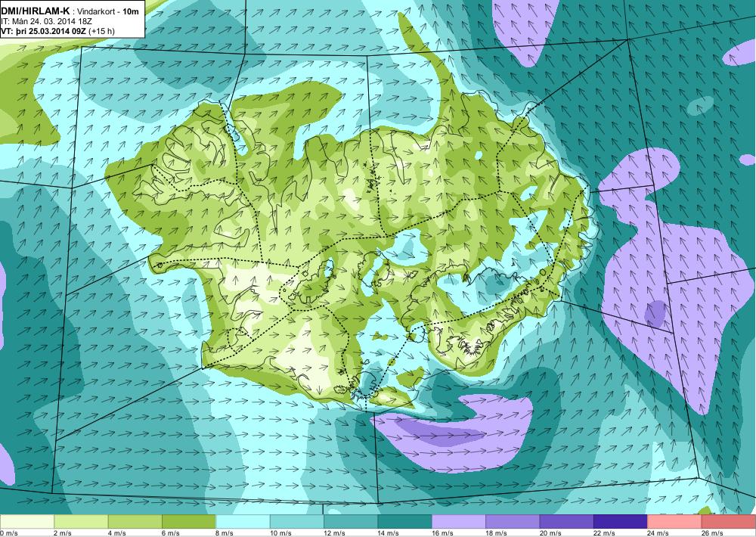756x537 pixels.
Task: Pick the legend swatch between 12 m/s and 14 m/s
Action: [351, 522]
